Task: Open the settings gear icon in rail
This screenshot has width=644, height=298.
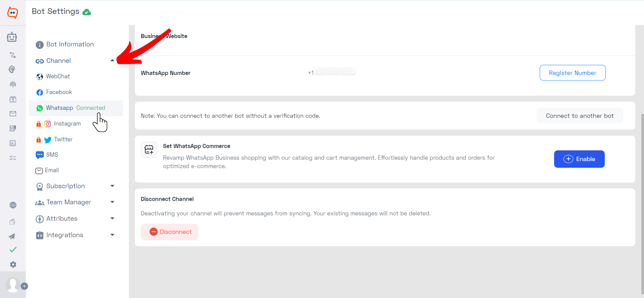Action: click(x=13, y=264)
